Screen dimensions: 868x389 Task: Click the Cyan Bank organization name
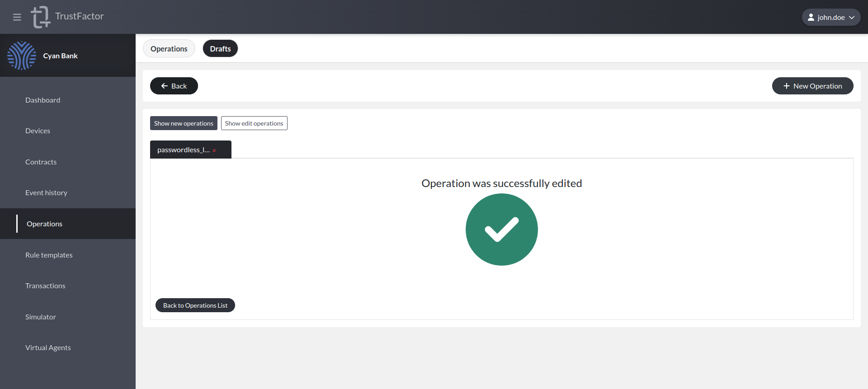click(x=61, y=56)
